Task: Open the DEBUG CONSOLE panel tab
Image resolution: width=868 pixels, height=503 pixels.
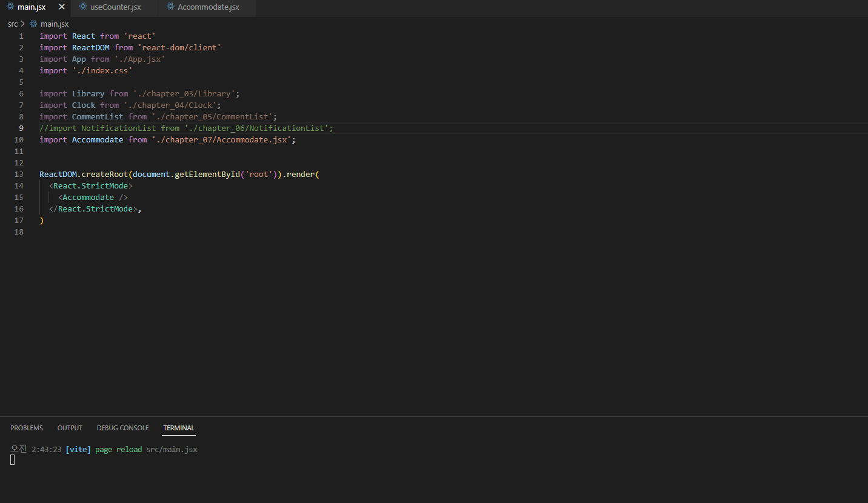Action: pyautogui.click(x=122, y=428)
